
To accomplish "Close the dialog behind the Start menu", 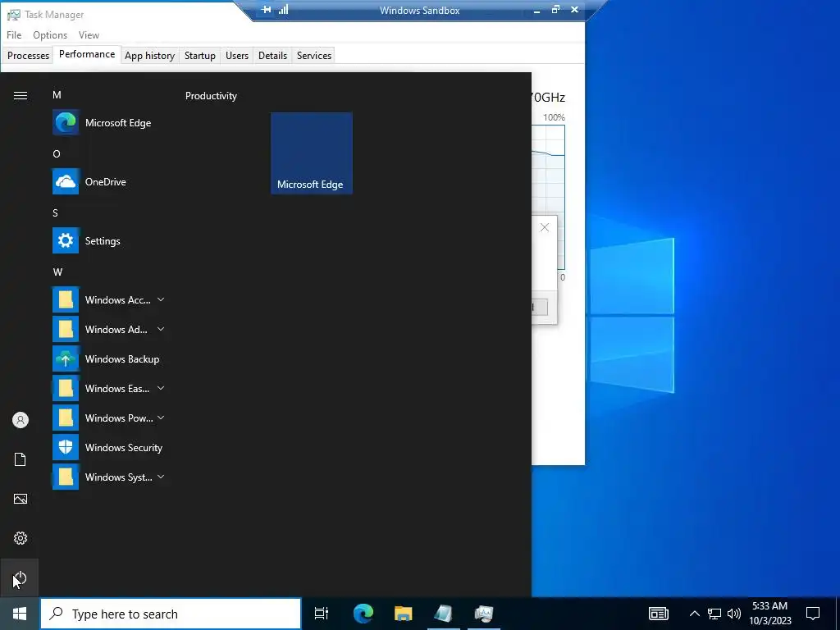I will [x=545, y=228].
